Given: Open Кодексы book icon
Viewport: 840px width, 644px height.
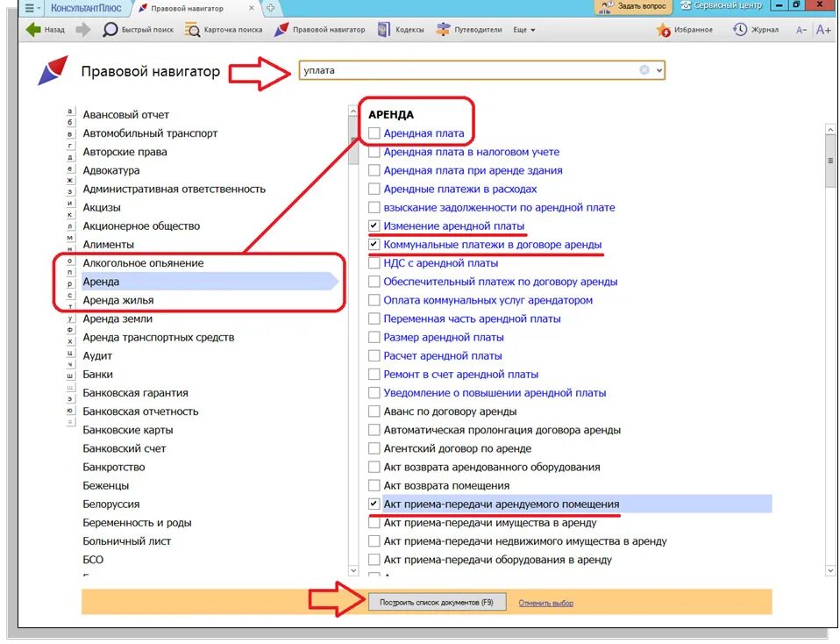Looking at the screenshot, I should coord(383,30).
